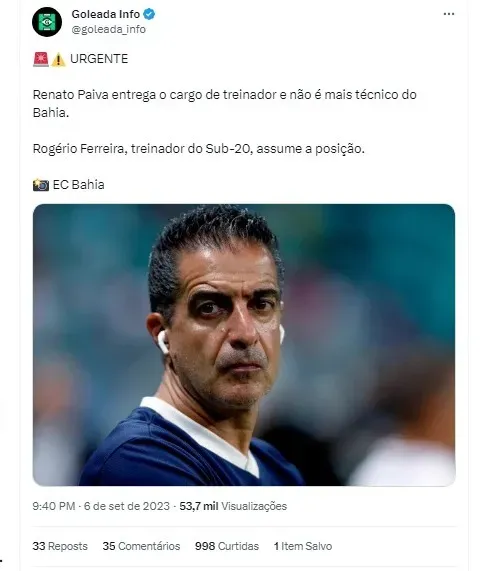Open the Goleada Info profile avatar
The image size is (489, 571).
(47, 22)
